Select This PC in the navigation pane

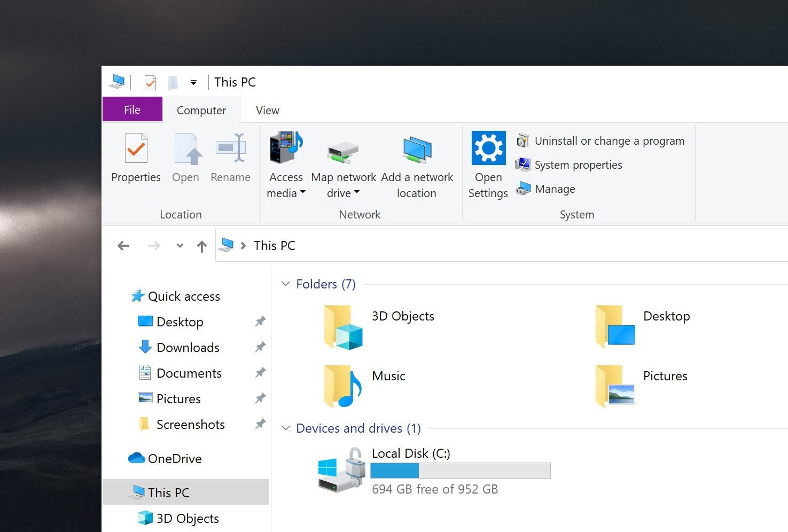[186, 492]
